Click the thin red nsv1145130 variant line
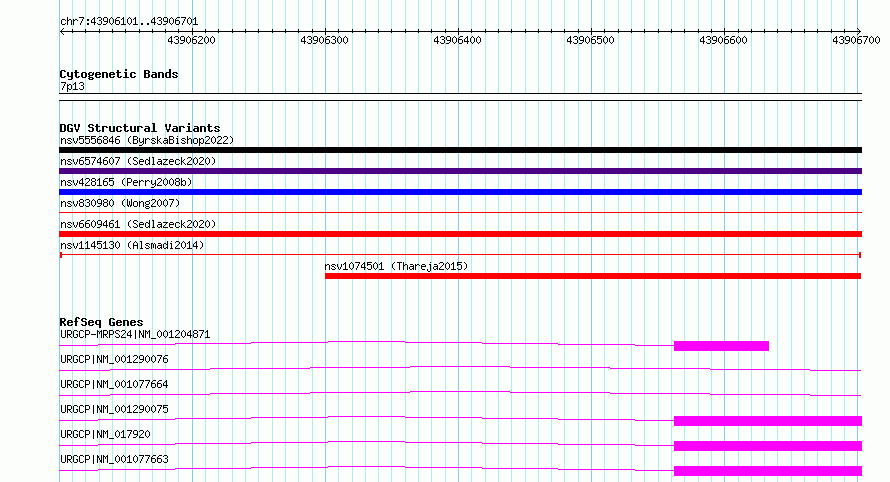 pyautogui.click(x=460, y=255)
